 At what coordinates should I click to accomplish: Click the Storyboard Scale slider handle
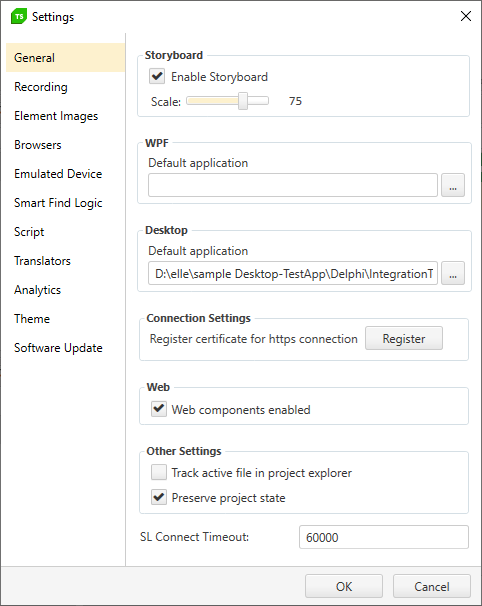coord(243,101)
